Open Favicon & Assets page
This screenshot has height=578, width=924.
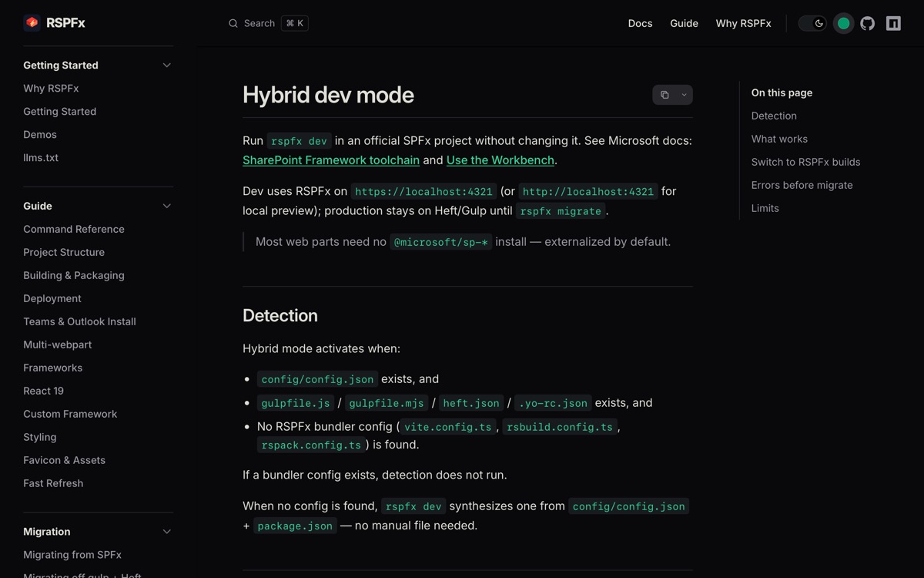tap(64, 460)
